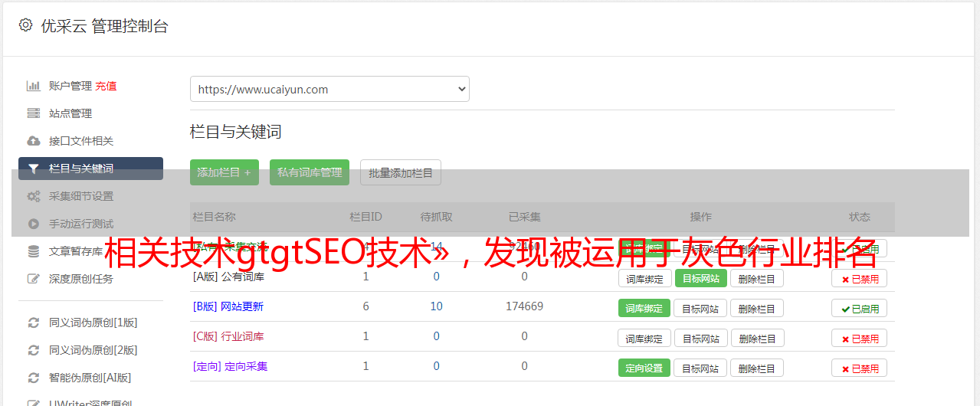This screenshot has height=406, width=980.
Task: Toggle 已禁用 status for 定向采集
Action: tap(860, 368)
